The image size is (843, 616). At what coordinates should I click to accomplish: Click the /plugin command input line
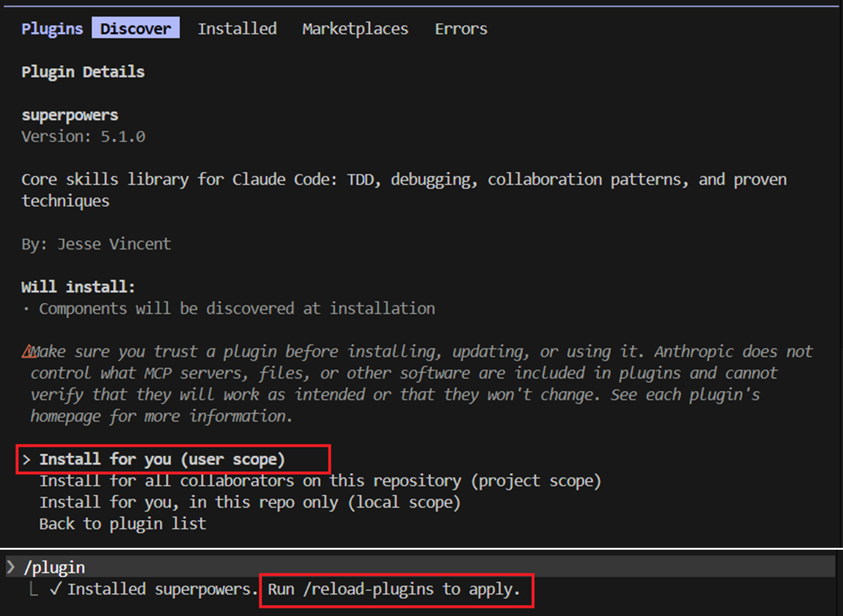420,567
